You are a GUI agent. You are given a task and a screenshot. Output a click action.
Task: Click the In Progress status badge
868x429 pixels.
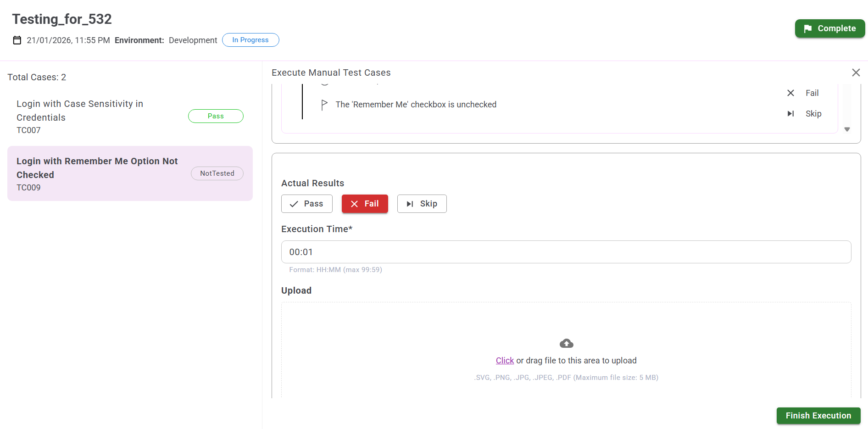coord(250,40)
